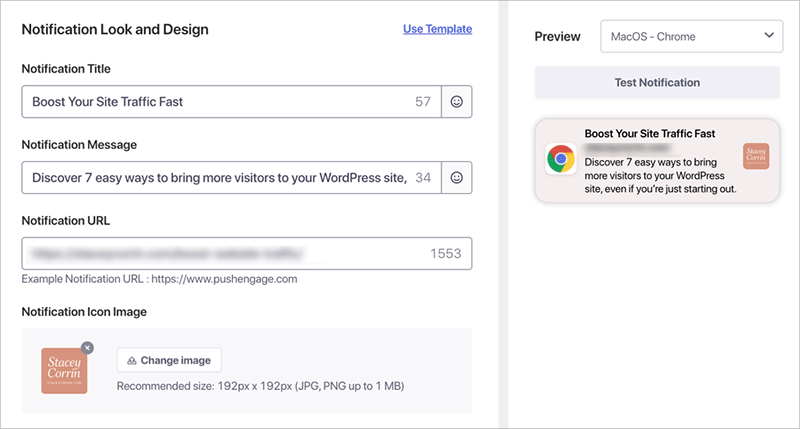The width and height of the screenshot is (800, 429).
Task: Click the Use Template link
Action: (437, 29)
